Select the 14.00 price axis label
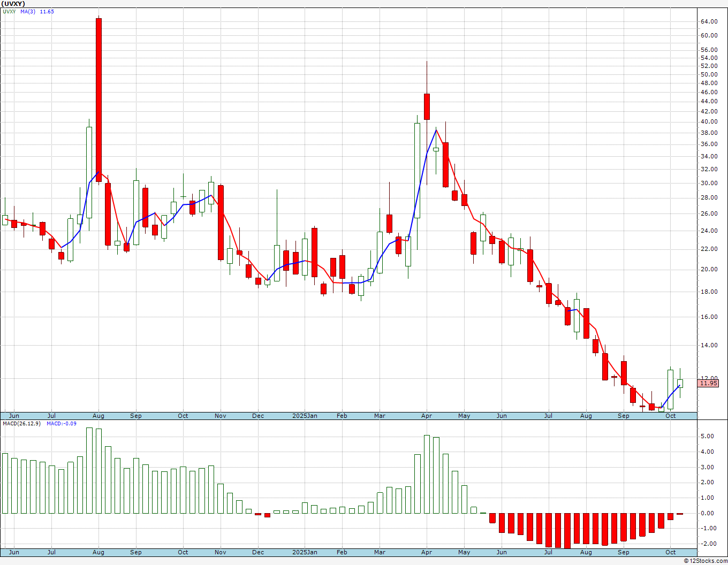The width and height of the screenshot is (728, 565). coord(709,345)
